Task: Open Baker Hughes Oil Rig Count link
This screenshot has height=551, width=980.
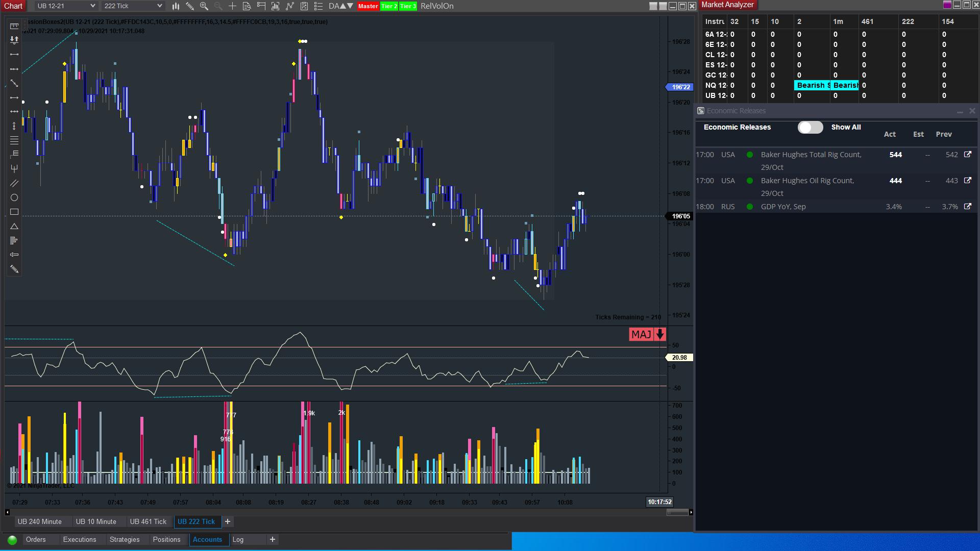Action: (967, 180)
